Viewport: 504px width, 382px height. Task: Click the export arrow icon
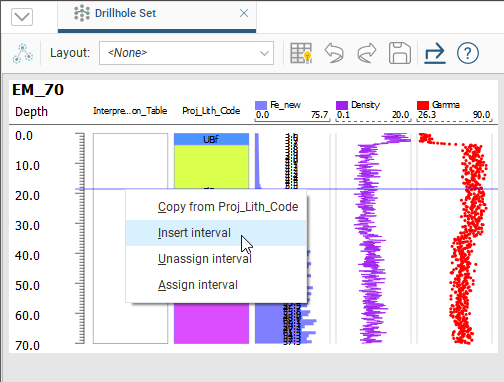pyautogui.click(x=435, y=53)
